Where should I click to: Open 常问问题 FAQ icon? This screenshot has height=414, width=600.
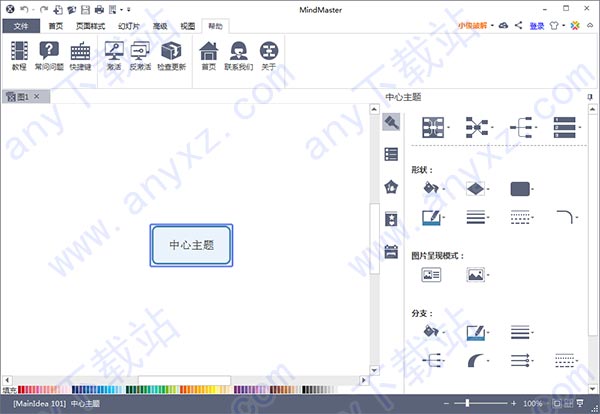tap(49, 56)
